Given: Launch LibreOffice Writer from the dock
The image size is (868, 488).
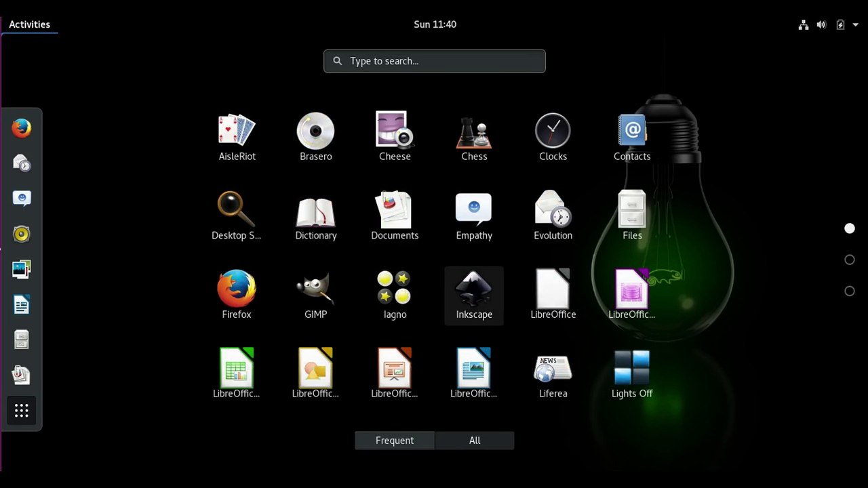Looking at the screenshot, I should tap(22, 304).
